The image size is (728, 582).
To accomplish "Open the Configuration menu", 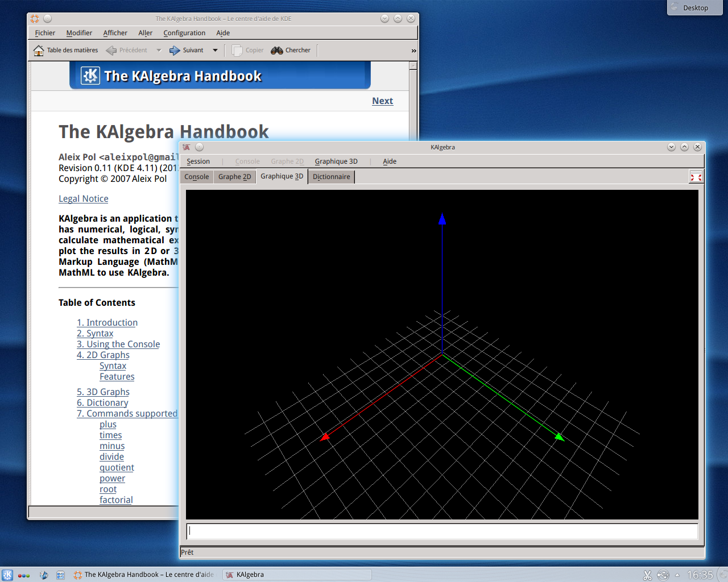I will pos(184,33).
